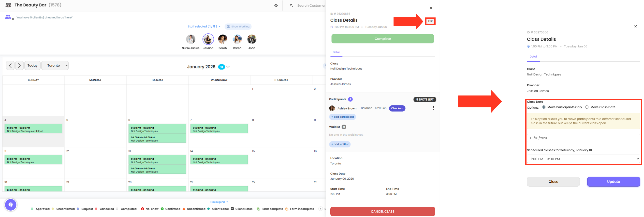Select Nurse Jackie staff avatar

(190, 39)
